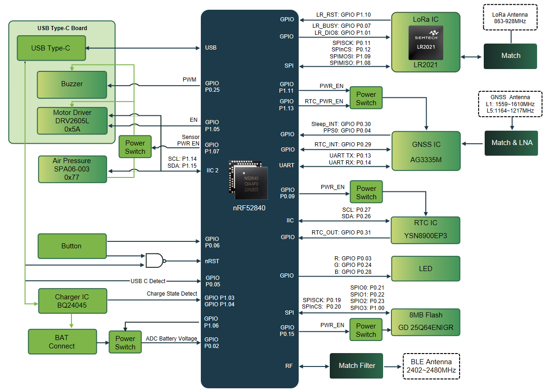This screenshot has width=551, height=392.
Task: Click the 'nRF52840' label
Action: pos(249,208)
